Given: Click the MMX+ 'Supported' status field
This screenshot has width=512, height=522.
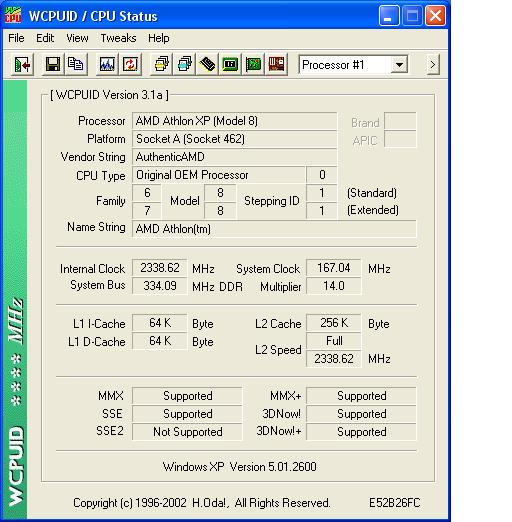Looking at the screenshot, I should coord(361,396).
